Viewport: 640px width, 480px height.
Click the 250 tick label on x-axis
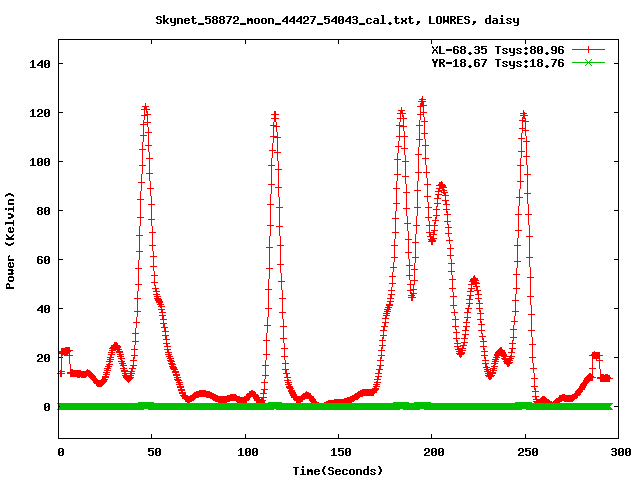pos(525,453)
